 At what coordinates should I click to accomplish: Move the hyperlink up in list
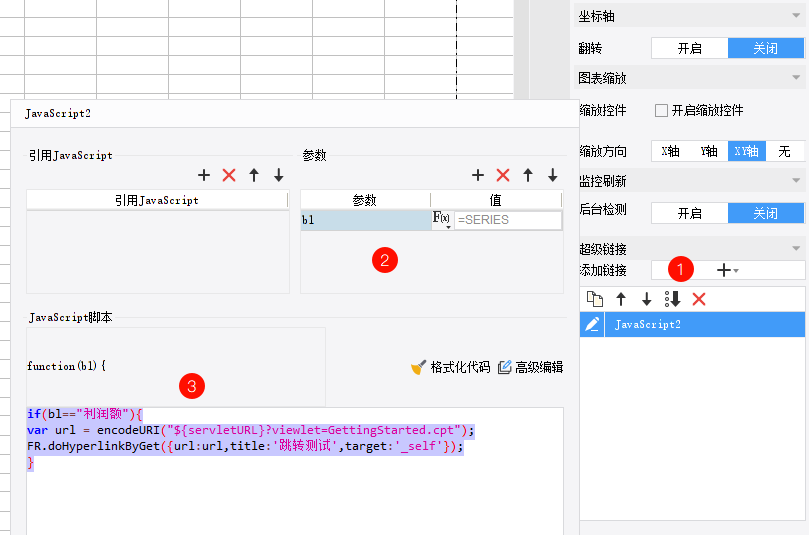(x=621, y=299)
